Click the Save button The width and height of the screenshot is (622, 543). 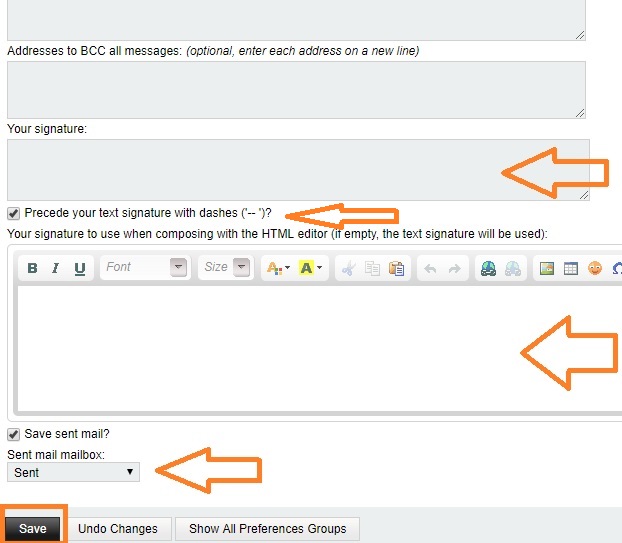[33, 529]
